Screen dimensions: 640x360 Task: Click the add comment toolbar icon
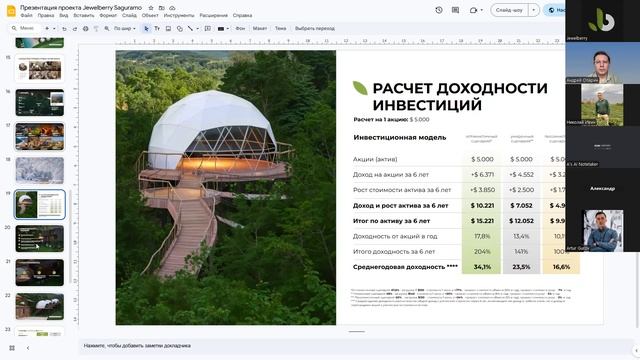(208, 29)
